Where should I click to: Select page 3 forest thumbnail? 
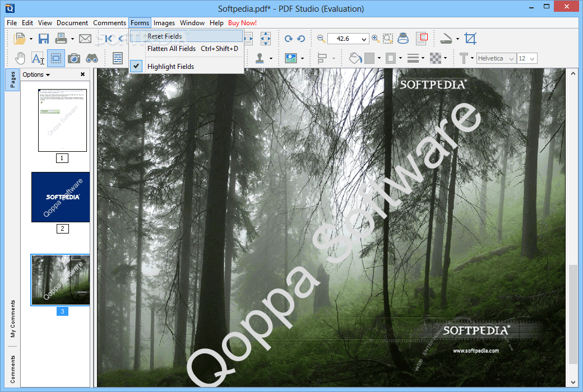pos(61,280)
